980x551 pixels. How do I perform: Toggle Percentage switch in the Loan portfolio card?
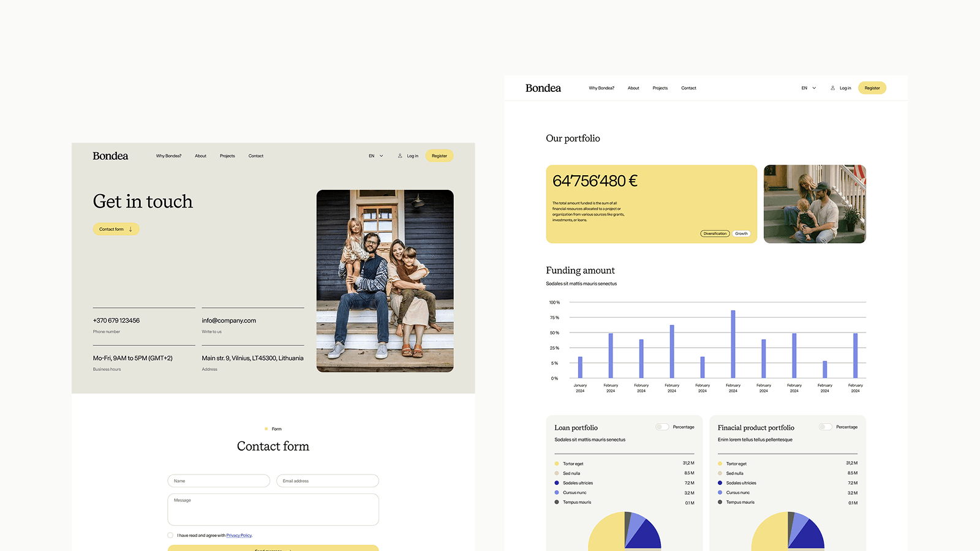662,427
